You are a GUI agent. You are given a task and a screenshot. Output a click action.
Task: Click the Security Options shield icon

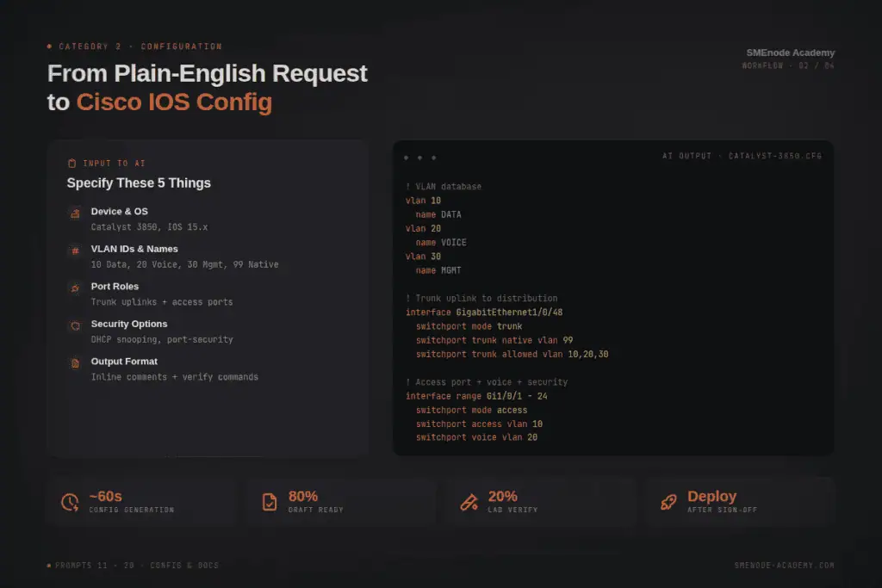(x=75, y=326)
